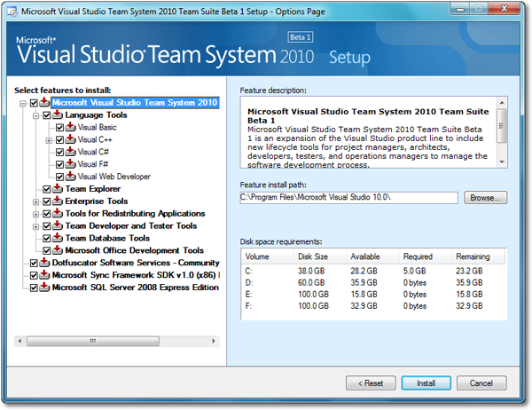532x410 pixels.
Task: Click install icon beside SQL Server 2008 Express
Action: coord(44,287)
